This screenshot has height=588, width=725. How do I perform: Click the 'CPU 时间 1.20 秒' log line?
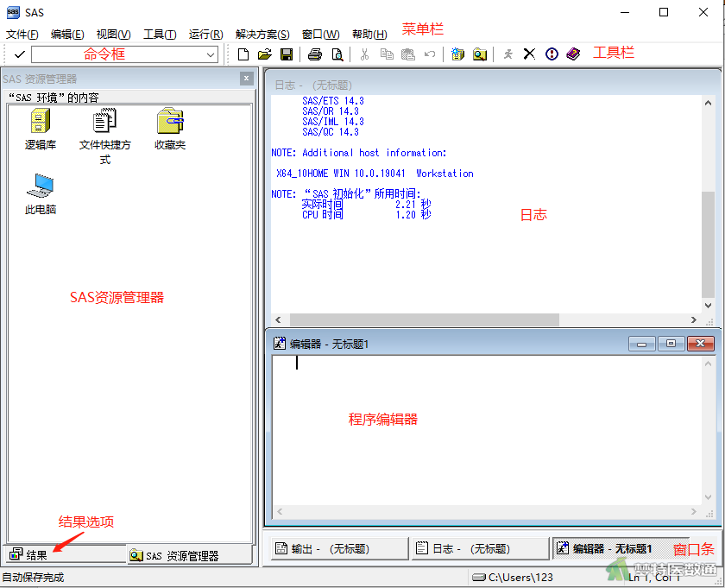pos(366,215)
